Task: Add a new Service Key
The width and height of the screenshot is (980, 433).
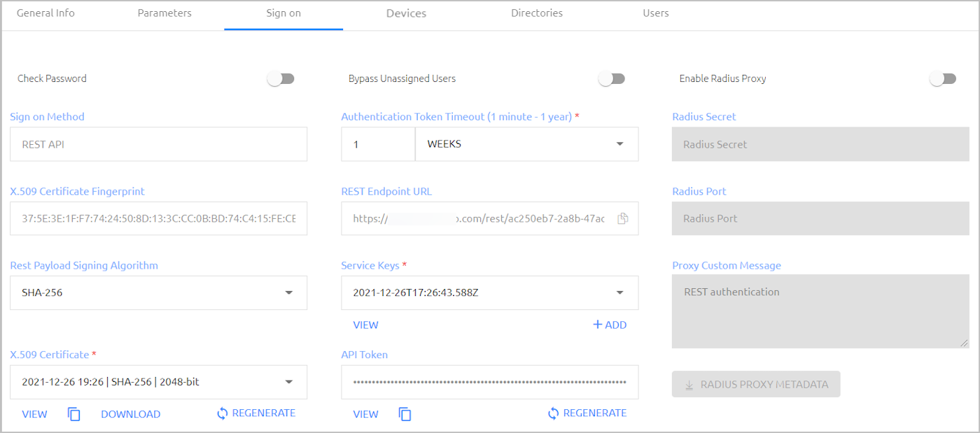Action: point(610,325)
